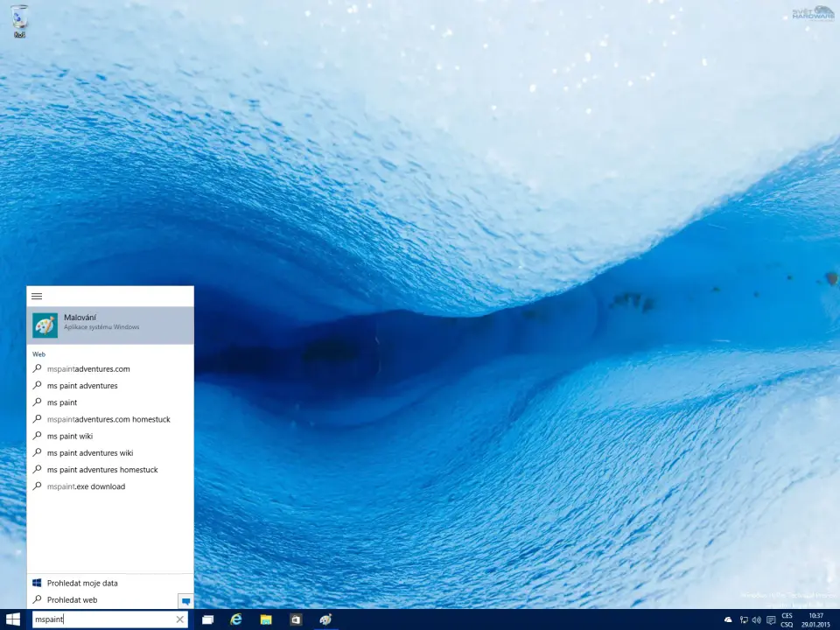This screenshot has width=840, height=630.
Task: Click the OneDrive cloud tray icon
Action: (x=727, y=619)
